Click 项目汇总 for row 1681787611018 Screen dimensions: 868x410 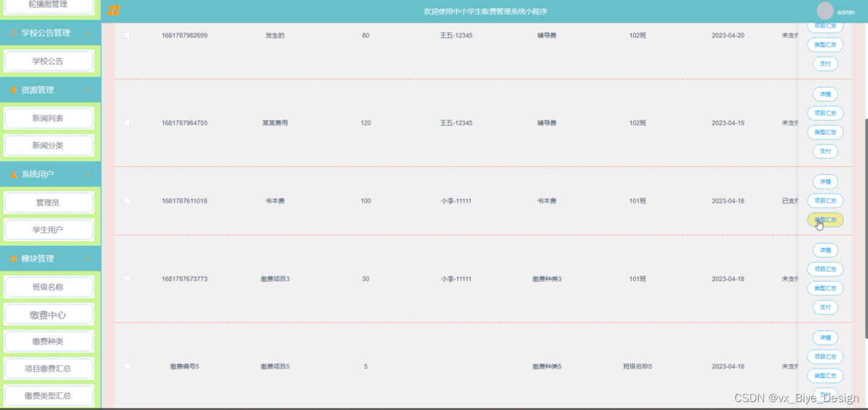tap(825, 200)
